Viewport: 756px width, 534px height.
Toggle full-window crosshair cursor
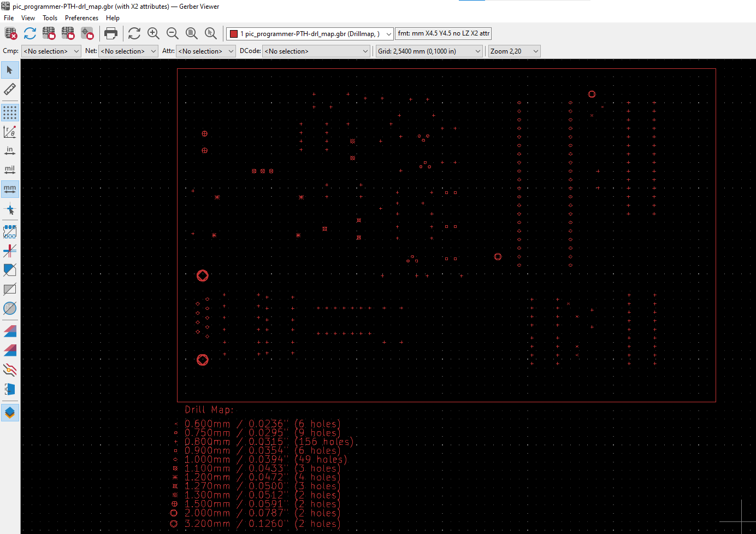pos(10,209)
